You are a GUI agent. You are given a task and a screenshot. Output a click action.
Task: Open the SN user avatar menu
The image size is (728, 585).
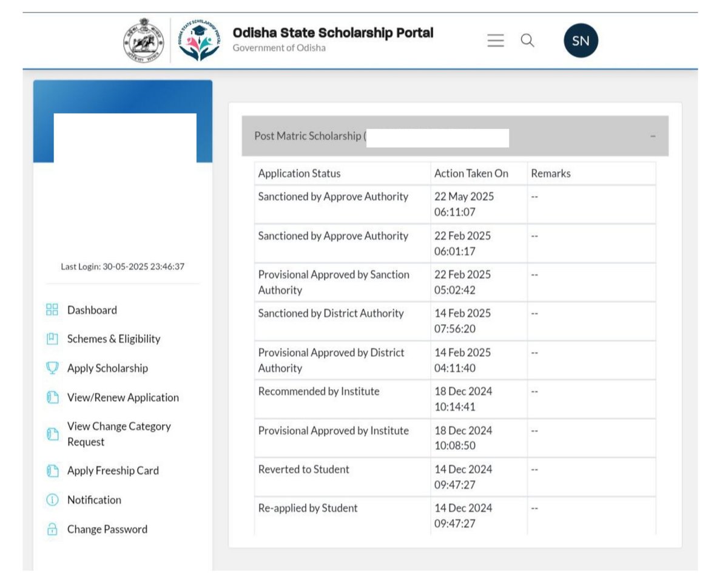click(x=581, y=41)
